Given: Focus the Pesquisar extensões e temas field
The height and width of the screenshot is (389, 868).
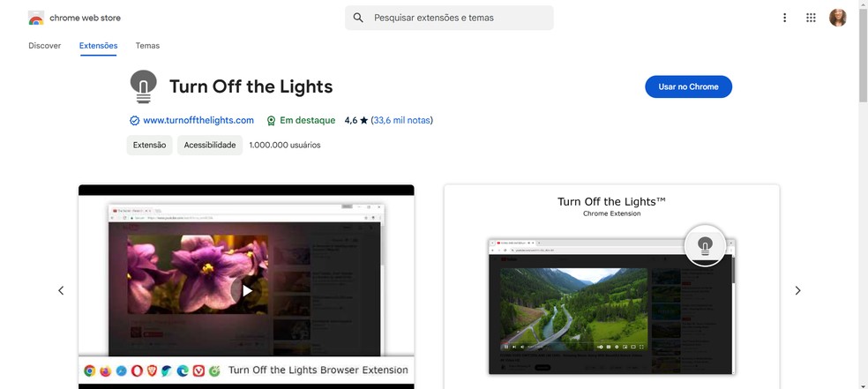Looking at the screenshot, I should (449, 18).
